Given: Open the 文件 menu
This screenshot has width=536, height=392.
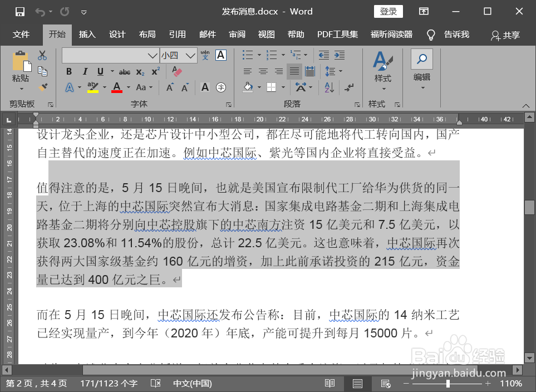Looking at the screenshot, I should [21, 35].
